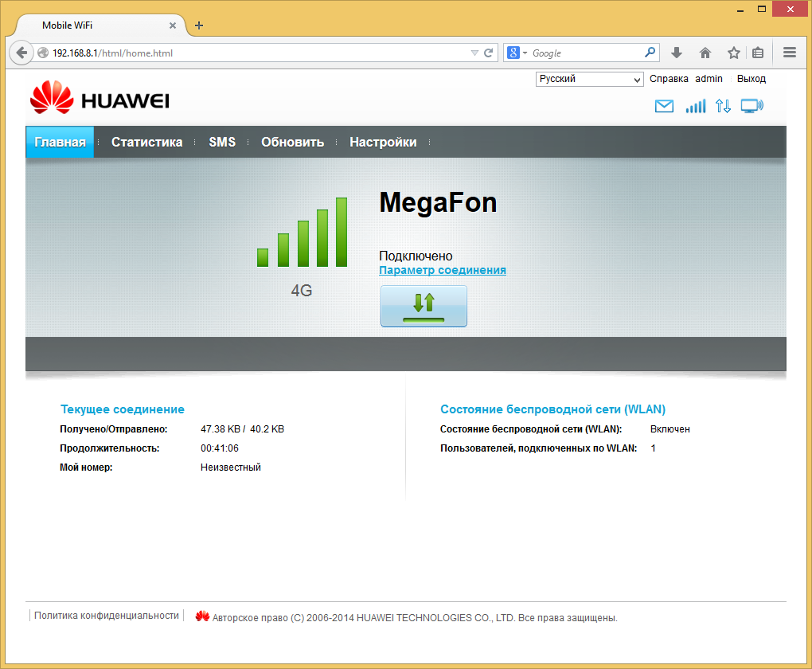This screenshot has height=669, width=812.
Task: Click the 4G network type label
Action: click(302, 290)
